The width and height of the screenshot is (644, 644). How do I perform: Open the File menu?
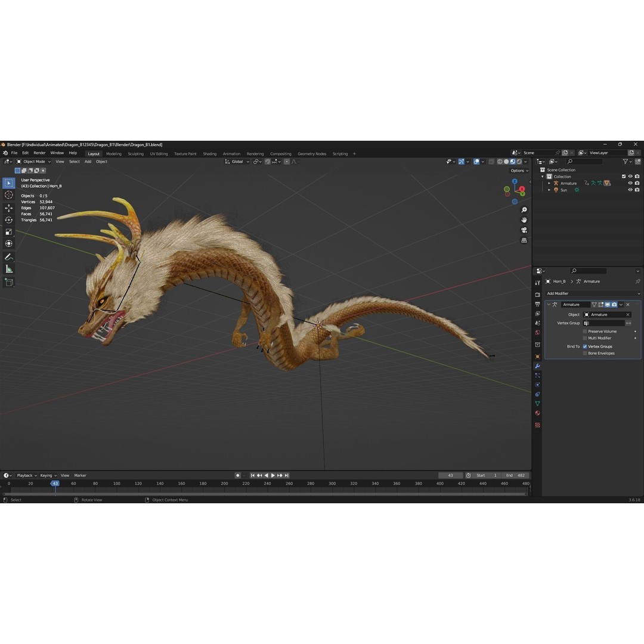coord(14,153)
